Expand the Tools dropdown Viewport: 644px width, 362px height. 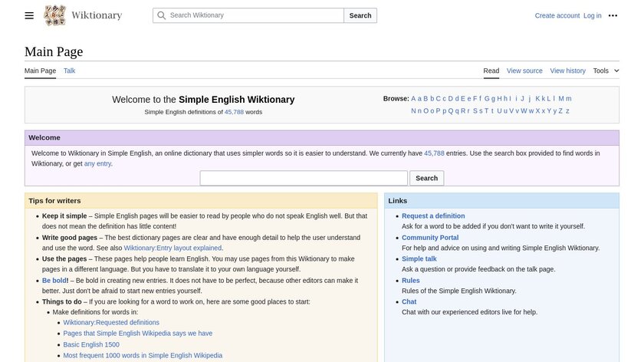(606, 71)
